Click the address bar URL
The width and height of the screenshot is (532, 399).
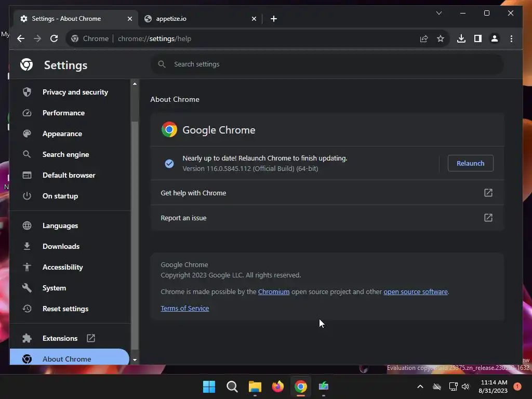(154, 38)
